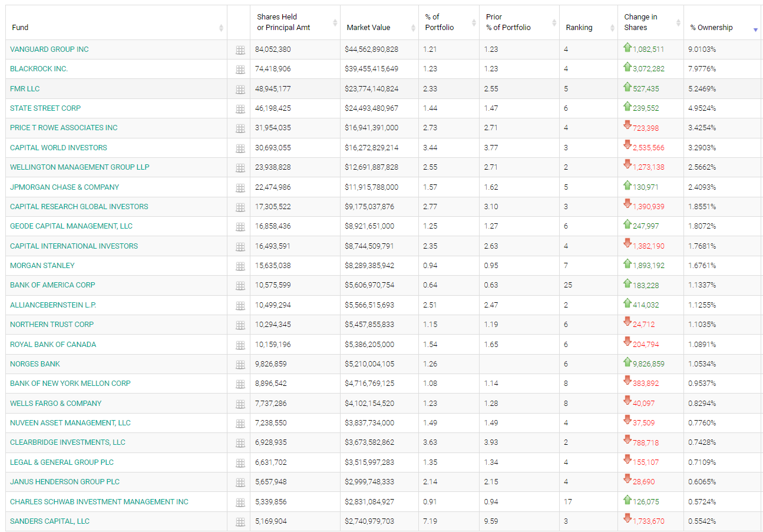Sort by Shares Held or Principal Amt
763x532 pixels.
pyautogui.click(x=295, y=22)
